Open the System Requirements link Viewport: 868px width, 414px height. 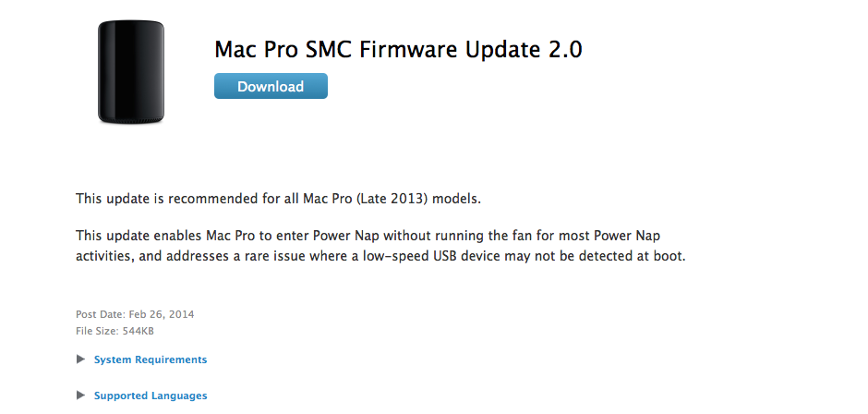pos(151,359)
